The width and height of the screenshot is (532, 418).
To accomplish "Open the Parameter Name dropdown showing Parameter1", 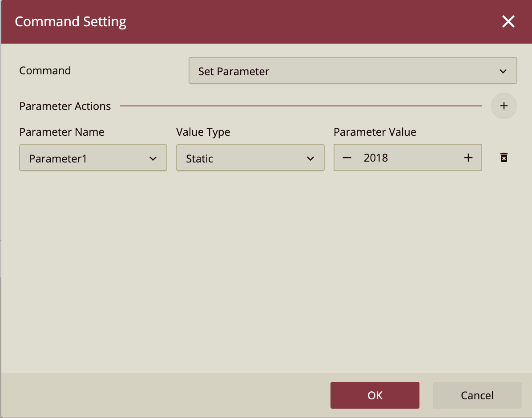I will pos(93,158).
